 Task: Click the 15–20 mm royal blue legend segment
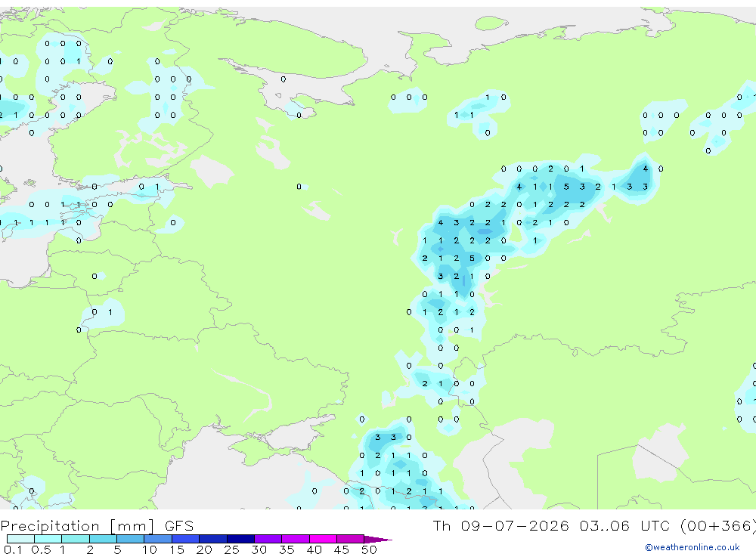point(185,539)
